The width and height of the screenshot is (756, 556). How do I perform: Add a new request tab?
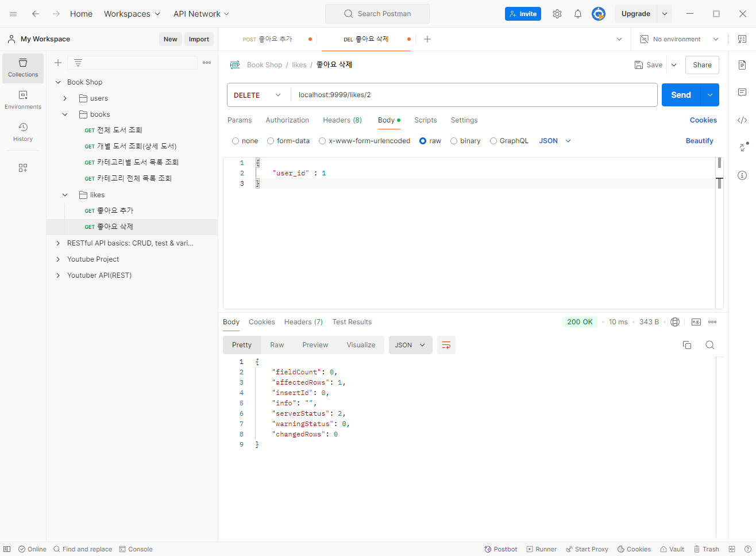click(427, 39)
